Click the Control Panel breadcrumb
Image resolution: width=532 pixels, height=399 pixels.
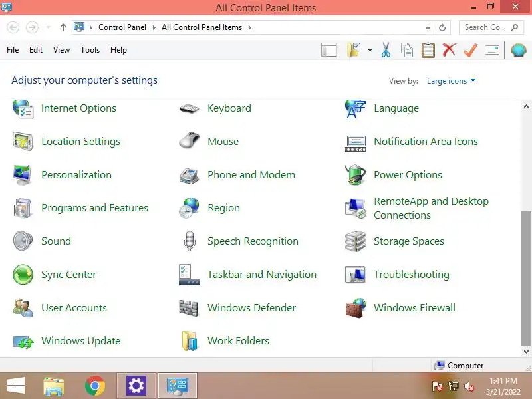(122, 27)
